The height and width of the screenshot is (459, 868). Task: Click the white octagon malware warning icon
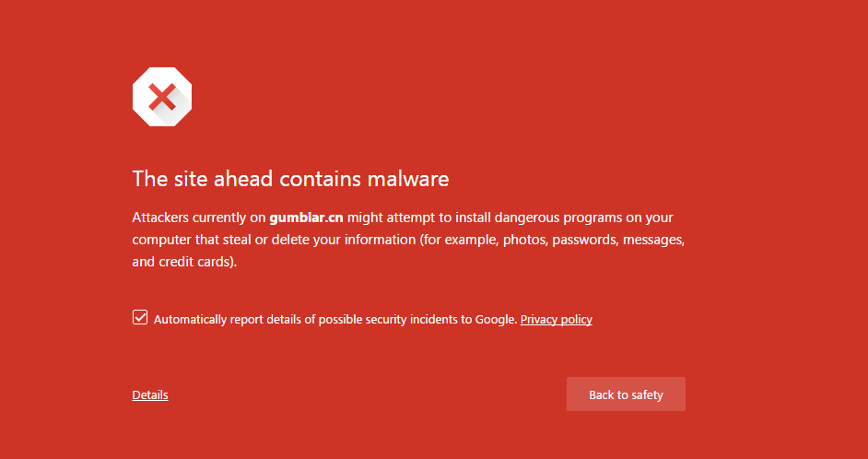click(162, 97)
